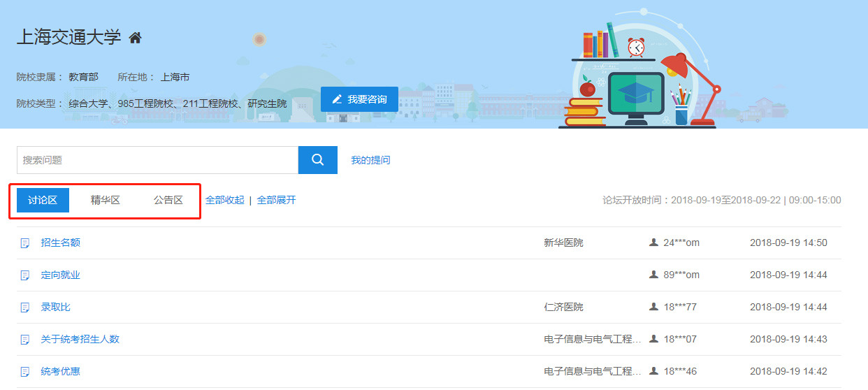The image size is (868, 390).
Task: Click the 全部收起 link
Action: (x=225, y=200)
